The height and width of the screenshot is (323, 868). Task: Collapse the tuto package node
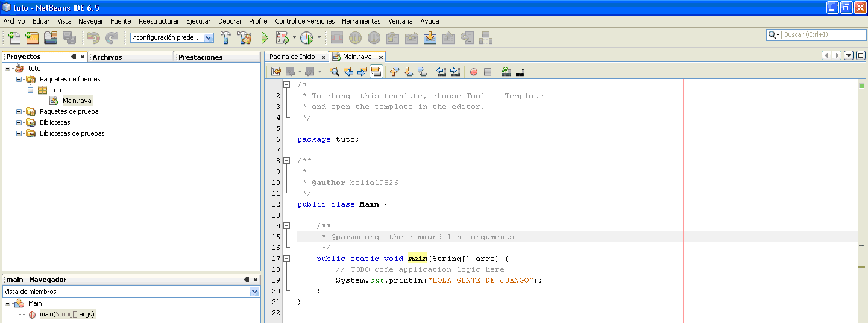[31, 90]
